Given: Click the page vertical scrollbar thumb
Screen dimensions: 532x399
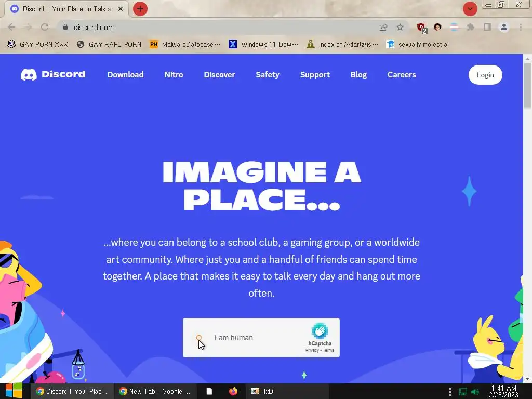Looking at the screenshot, I should click(527, 86).
